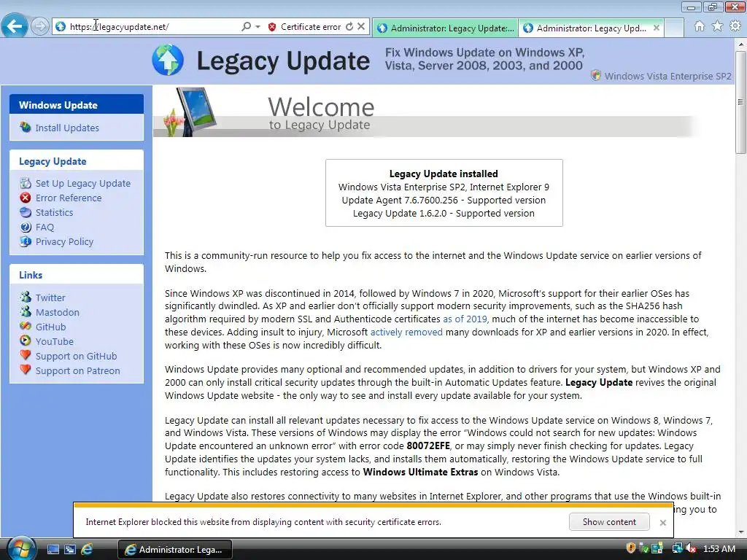Go to Home page via house icon
This screenshot has width=747, height=560.
(x=700, y=26)
